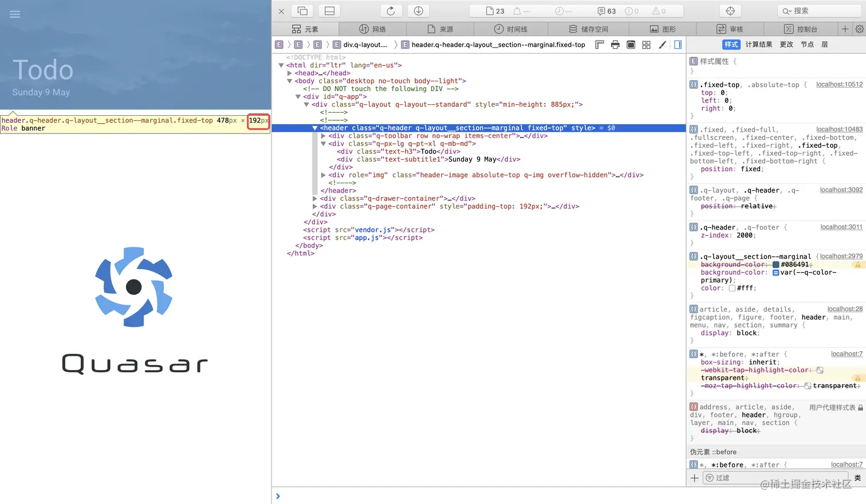The image size is (866, 504).
Task: Open the 计算结果 sidebar panel
Action: (x=758, y=45)
